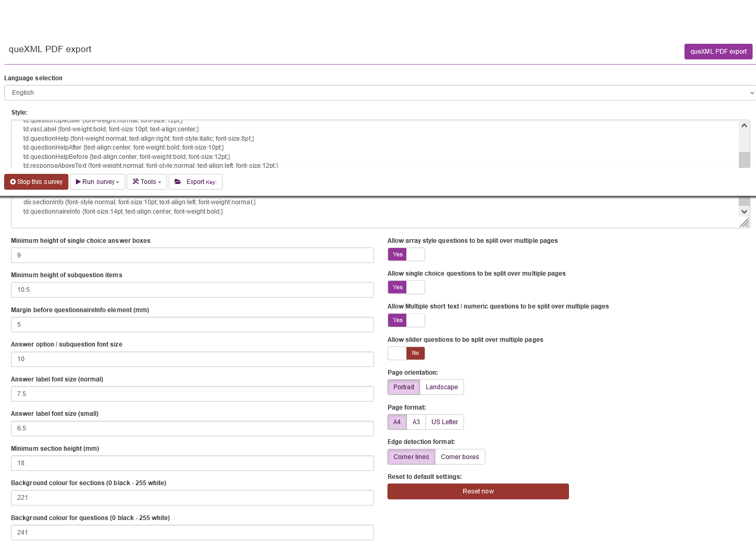The image size is (756, 544).
Task: Select Corner boxes edge detection
Action: click(460, 457)
